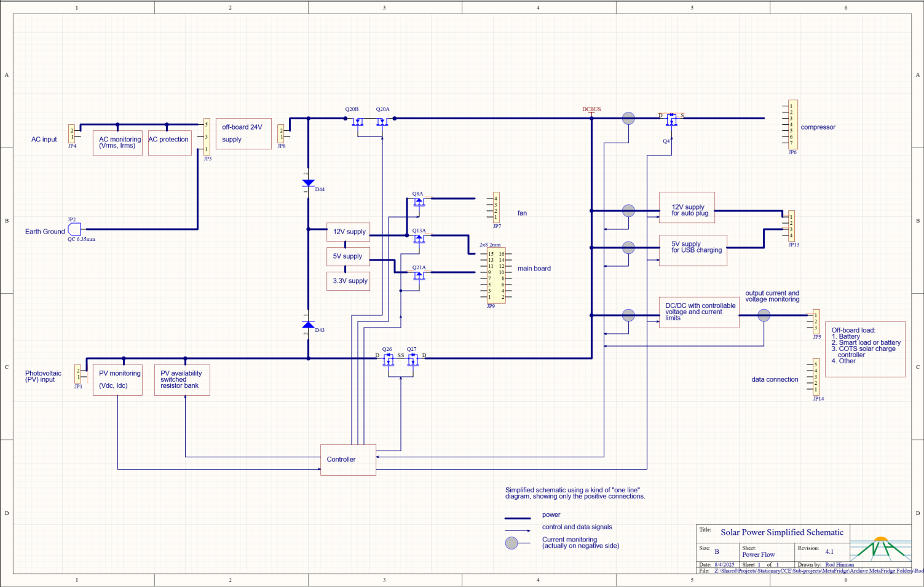Select the Q20A MOSFET symbol
This screenshot has width=924, height=587.
point(382,121)
